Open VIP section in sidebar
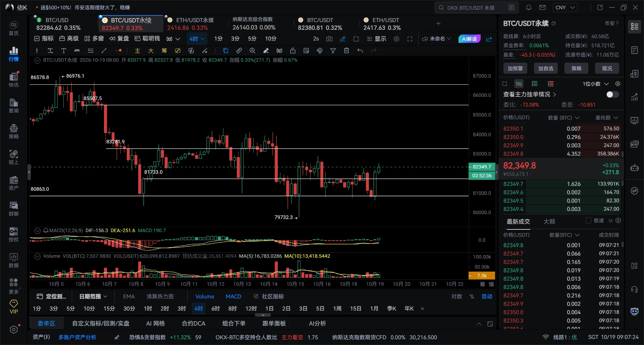 (x=14, y=307)
